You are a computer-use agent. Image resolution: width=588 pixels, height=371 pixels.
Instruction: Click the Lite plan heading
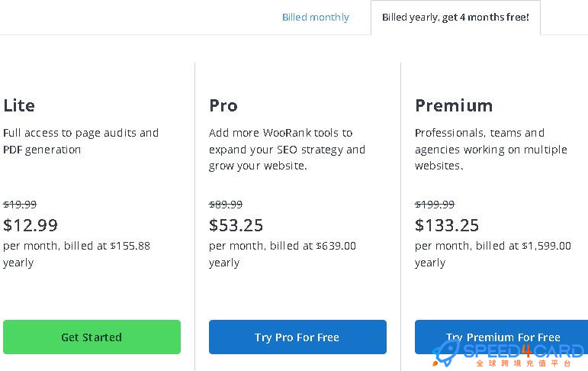point(19,105)
